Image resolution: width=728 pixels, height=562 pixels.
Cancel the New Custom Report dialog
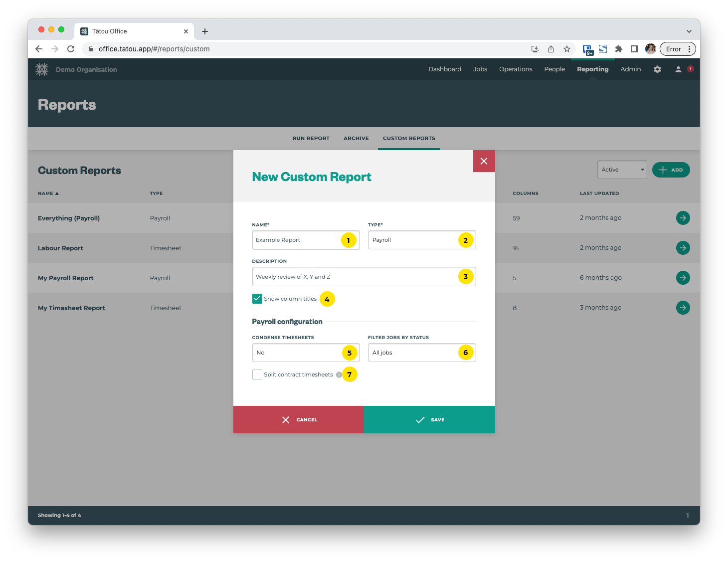[299, 419]
